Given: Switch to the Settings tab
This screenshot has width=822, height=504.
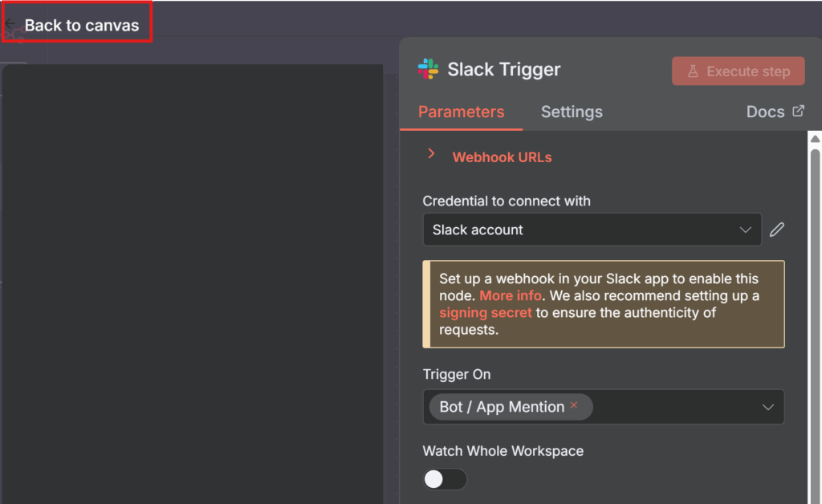Looking at the screenshot, I should tap(572, 112).
